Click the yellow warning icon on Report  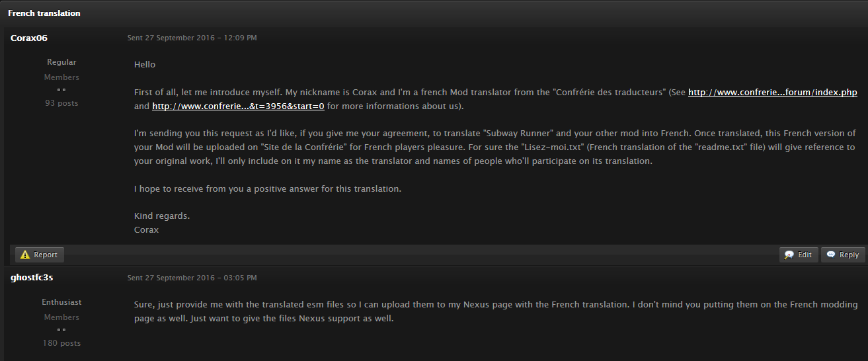[26, 255]
